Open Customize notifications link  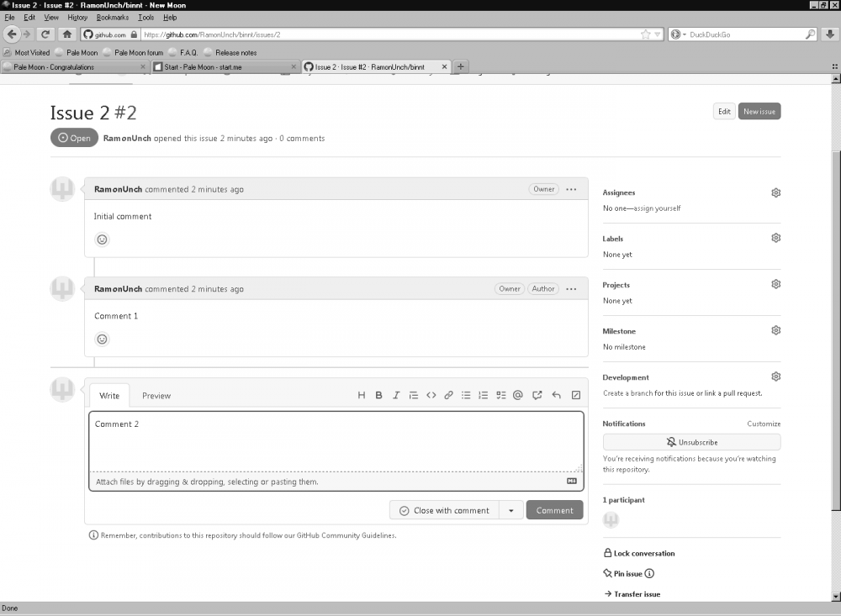[x=764, y=424]
